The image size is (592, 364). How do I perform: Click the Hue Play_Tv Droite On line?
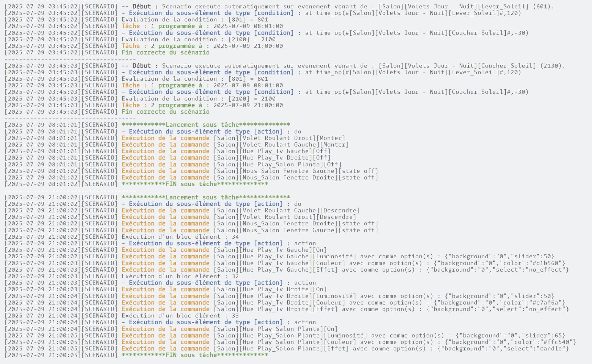[270, 289]
